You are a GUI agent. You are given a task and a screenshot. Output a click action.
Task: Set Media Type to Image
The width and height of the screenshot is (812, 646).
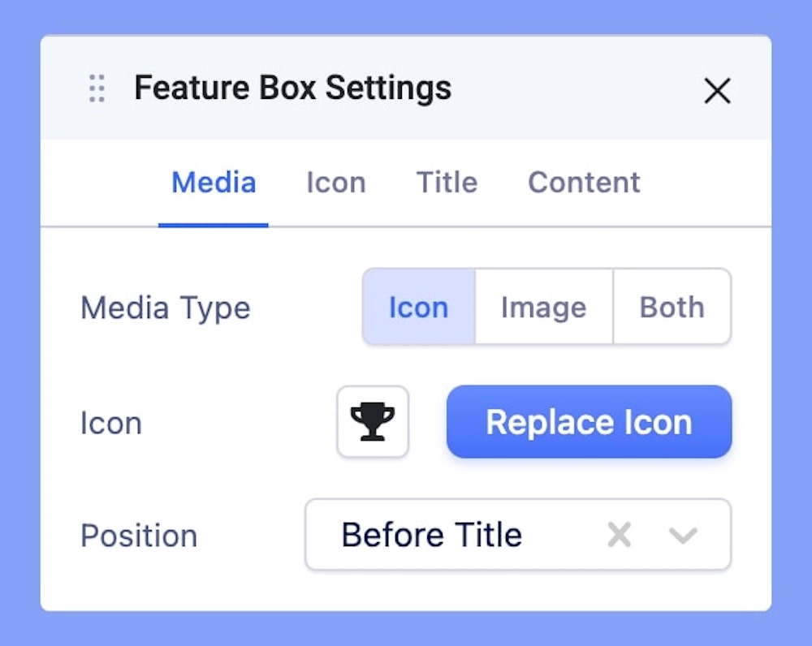point(543,307)
